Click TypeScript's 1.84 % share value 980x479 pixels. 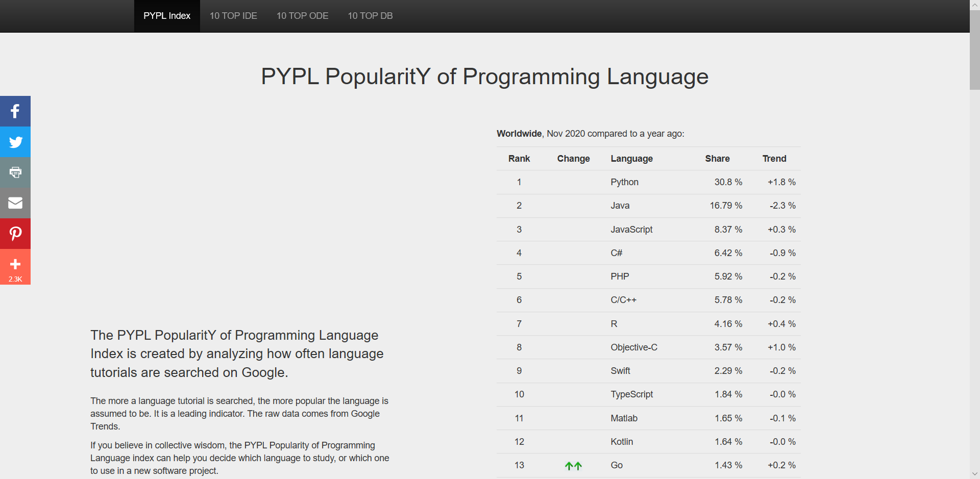tap(728, 394)
